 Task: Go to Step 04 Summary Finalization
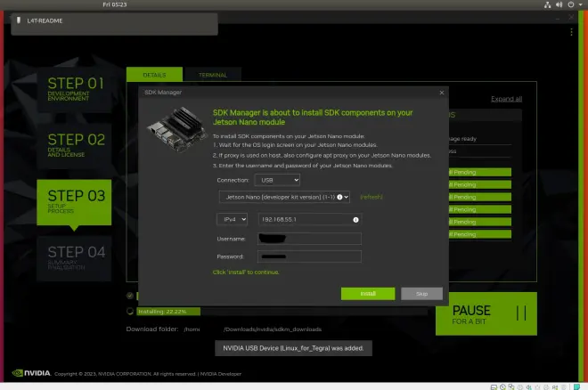[x=74, y=258]
